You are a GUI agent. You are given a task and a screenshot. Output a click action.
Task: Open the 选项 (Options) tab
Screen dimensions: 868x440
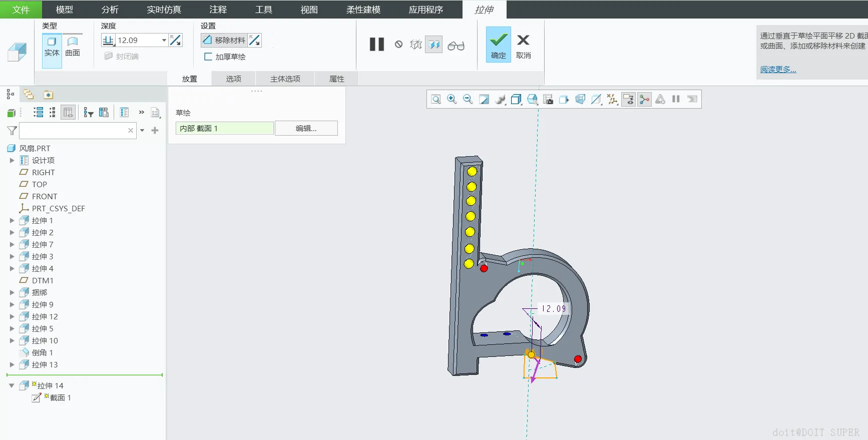point(233,79)
